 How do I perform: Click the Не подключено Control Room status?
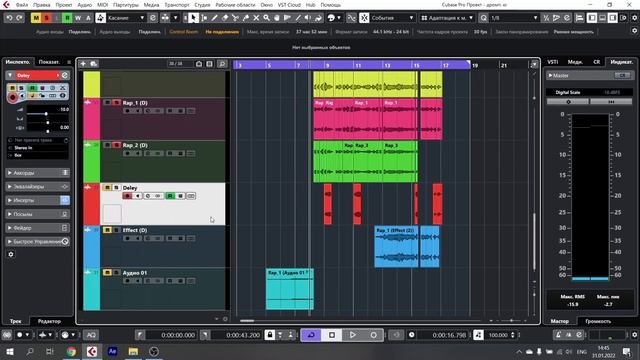[x=222, y=31]
